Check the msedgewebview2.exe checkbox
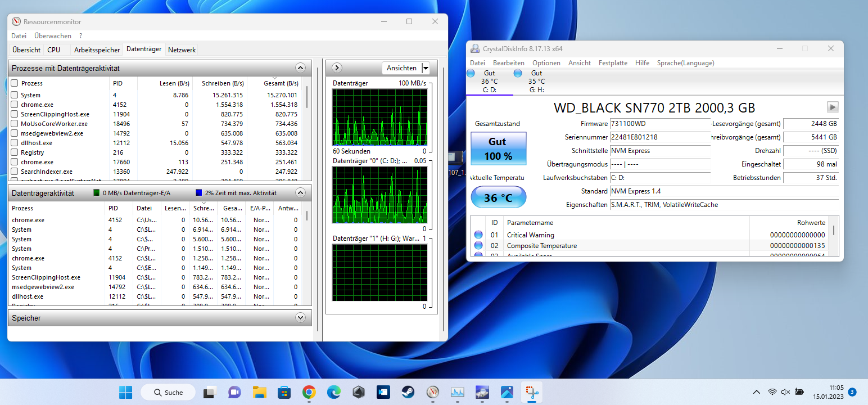The image size is (868, 405). 15,133
